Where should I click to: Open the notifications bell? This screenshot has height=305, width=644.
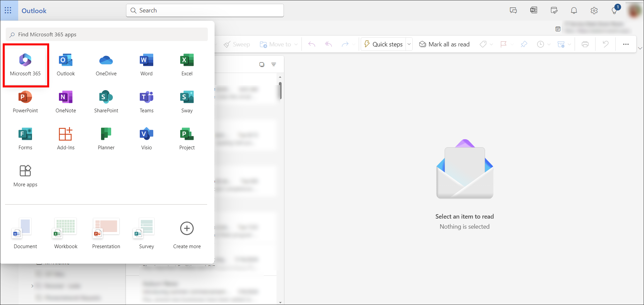point(574,10)
